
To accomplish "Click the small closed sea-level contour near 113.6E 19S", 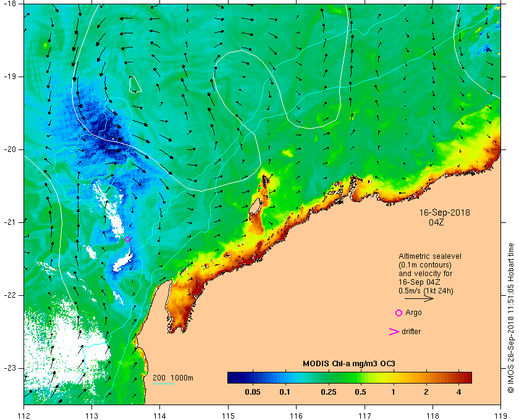I will [135, 85].
